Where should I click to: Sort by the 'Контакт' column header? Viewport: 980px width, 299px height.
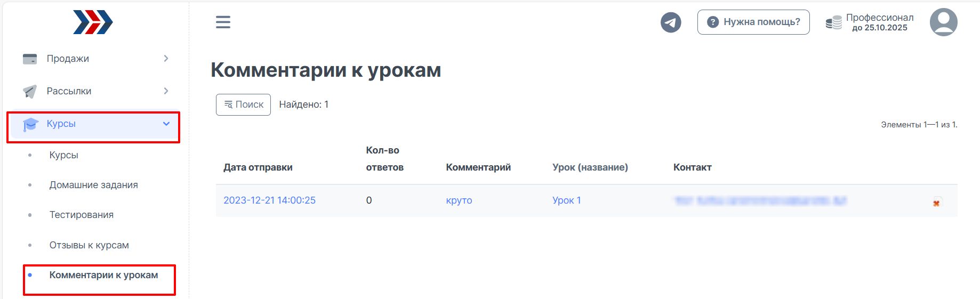click(x=693, y=167)
